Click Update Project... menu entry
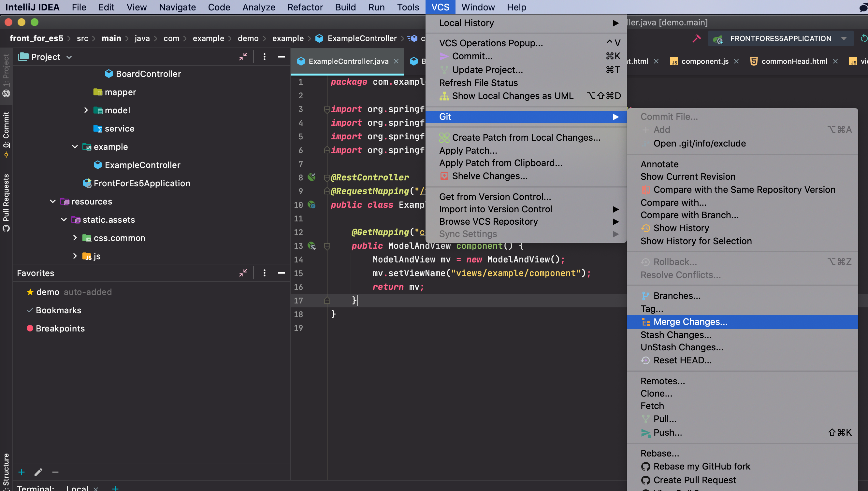This screenshot has width=868, height=491. coord(526,69)
